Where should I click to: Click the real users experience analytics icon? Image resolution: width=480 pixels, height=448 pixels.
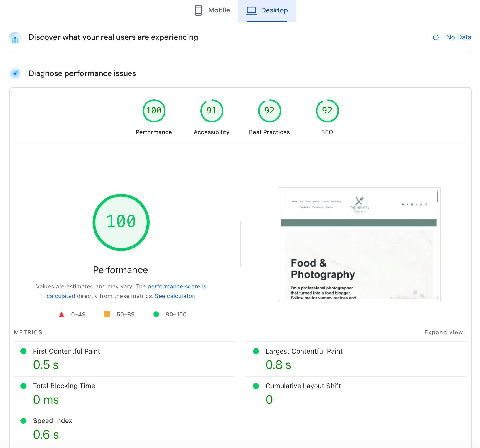point(15,37)
